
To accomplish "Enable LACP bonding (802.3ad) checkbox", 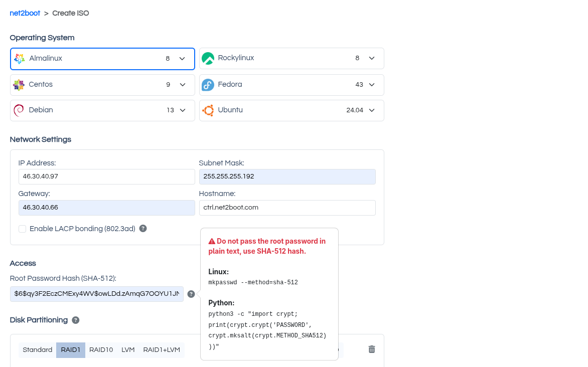I will tap(23, 229).
